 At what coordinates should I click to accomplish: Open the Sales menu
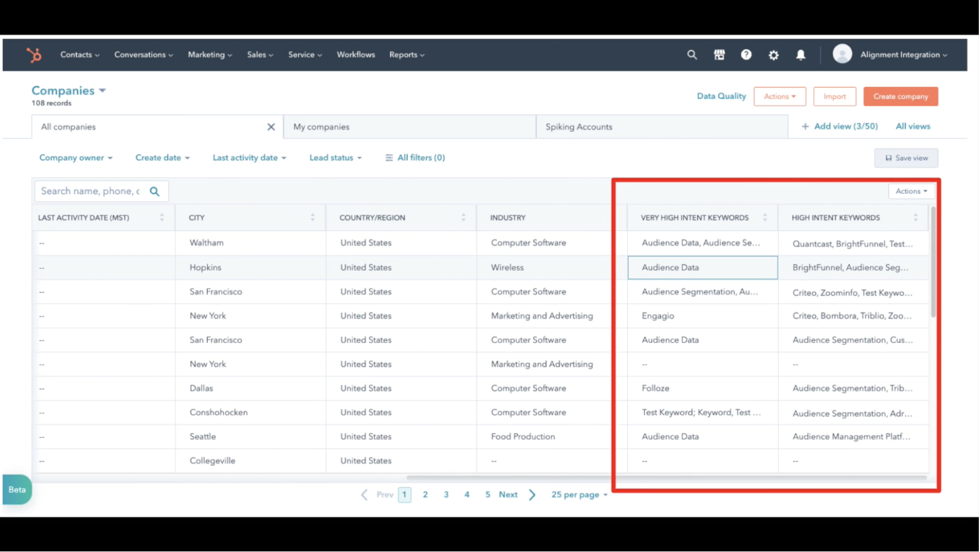click(260, 55)
